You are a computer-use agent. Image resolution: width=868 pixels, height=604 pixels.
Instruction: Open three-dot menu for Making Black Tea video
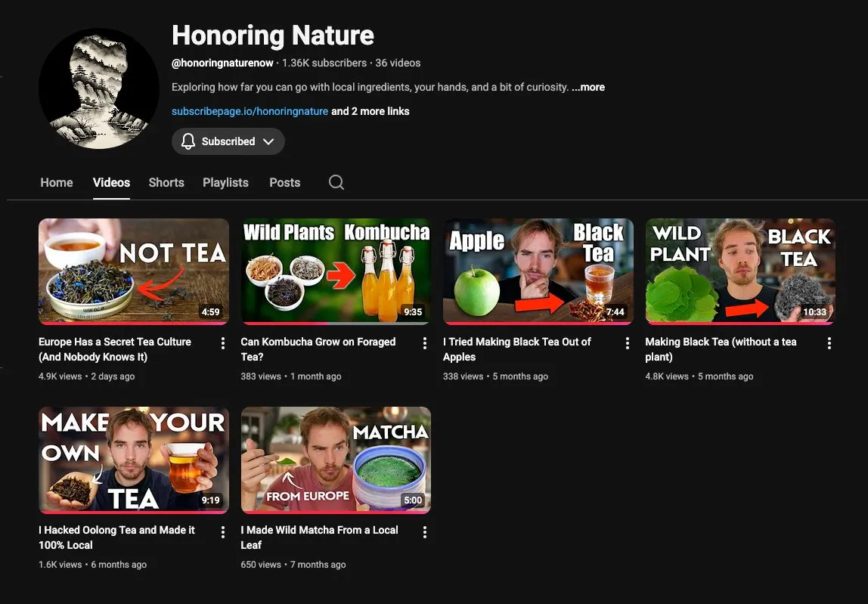point(829,343)
